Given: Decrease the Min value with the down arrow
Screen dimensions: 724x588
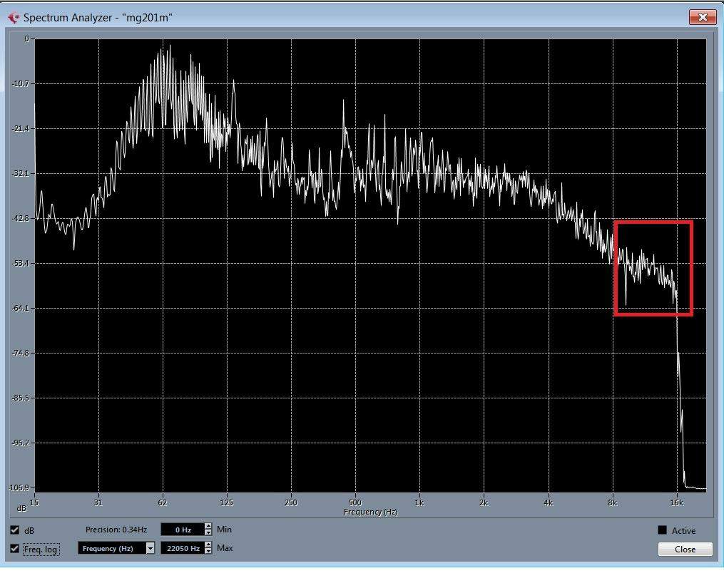Looking at the screenshot, I should pyautogui.click(x=208, y=532).
